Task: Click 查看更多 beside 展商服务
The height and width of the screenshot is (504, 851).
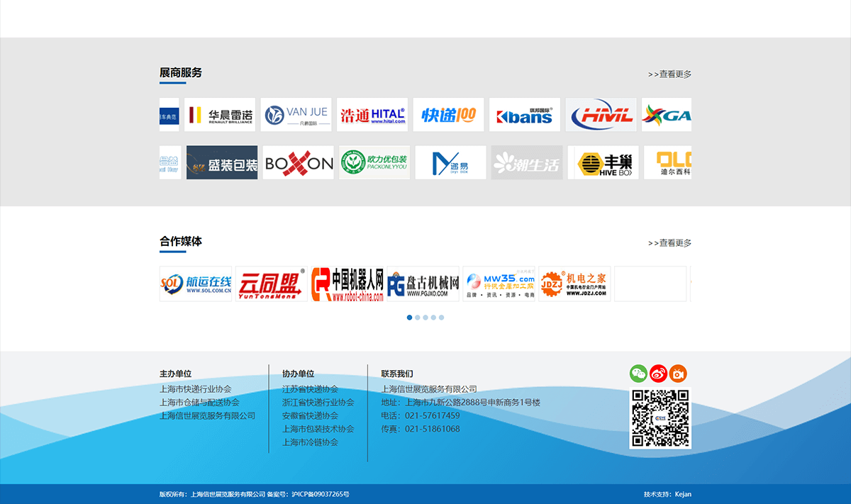Action: (669, 74)
